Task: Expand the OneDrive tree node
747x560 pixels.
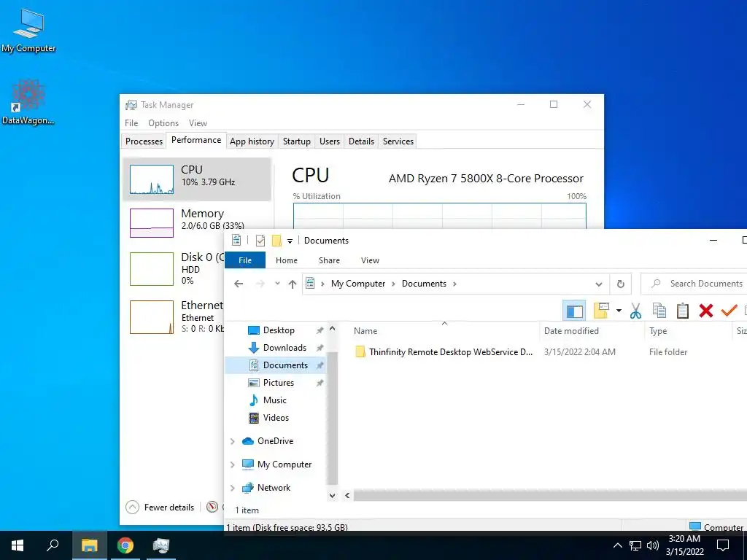Action: [x=233, y=441]
